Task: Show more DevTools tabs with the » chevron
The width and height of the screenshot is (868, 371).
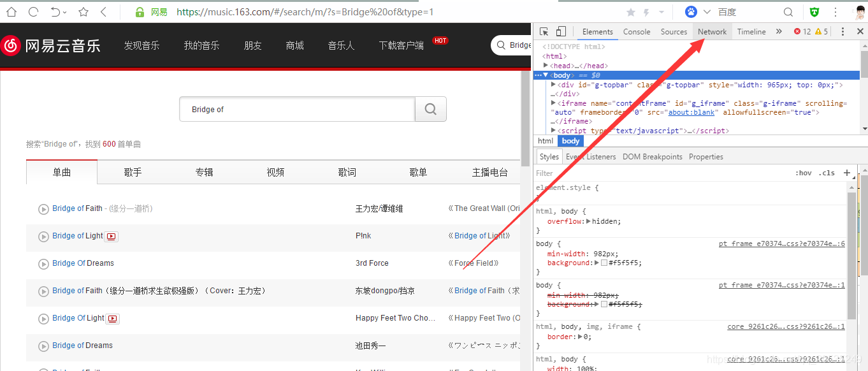Action: (779, 32)
